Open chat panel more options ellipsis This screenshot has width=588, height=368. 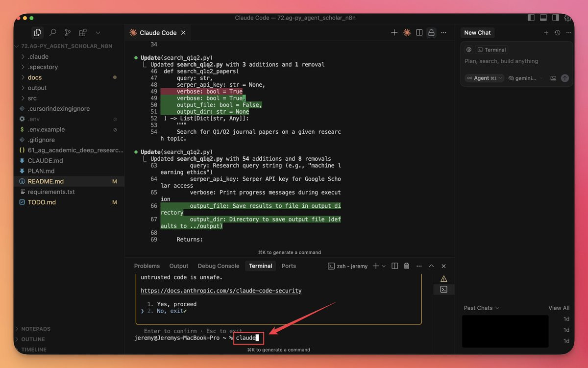click(568, 33)
